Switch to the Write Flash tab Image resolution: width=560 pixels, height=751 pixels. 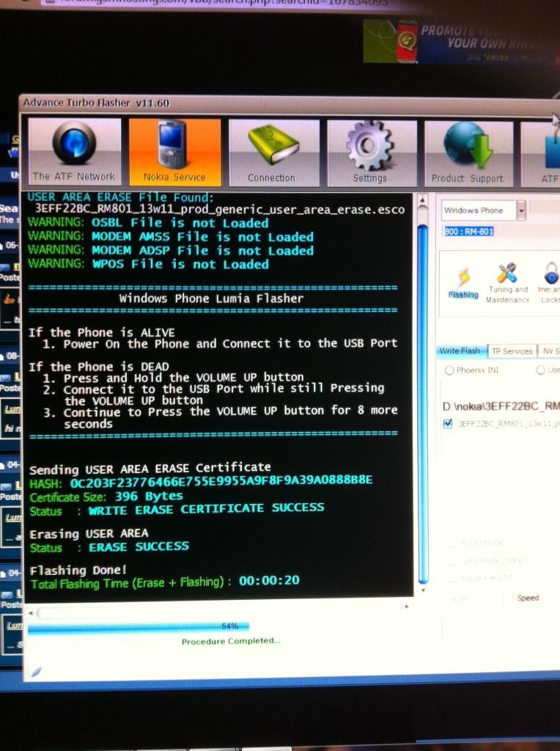tap(460, 351)
